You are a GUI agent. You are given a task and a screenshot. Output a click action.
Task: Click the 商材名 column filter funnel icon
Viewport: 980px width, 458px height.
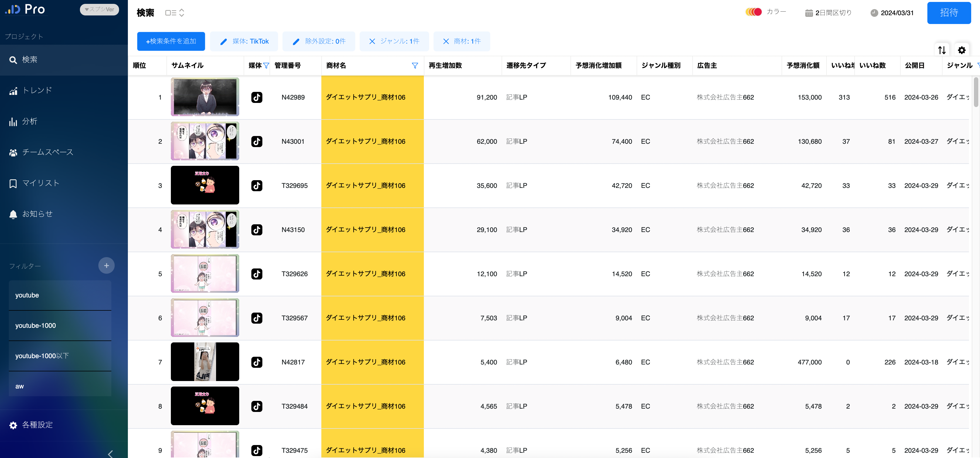coord(415,65)
